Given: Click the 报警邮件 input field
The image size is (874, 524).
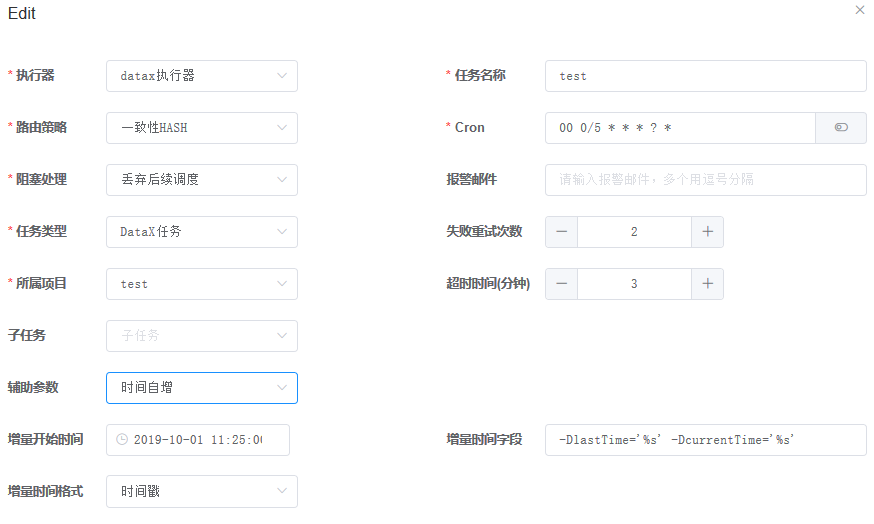Looking at the screenshot, I should point(706,179).
